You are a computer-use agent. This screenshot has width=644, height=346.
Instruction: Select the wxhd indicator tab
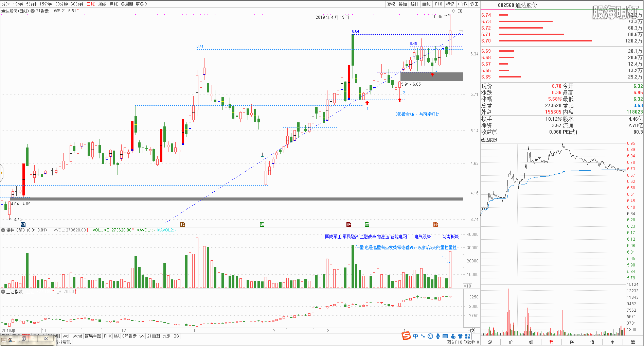[77, 336]
